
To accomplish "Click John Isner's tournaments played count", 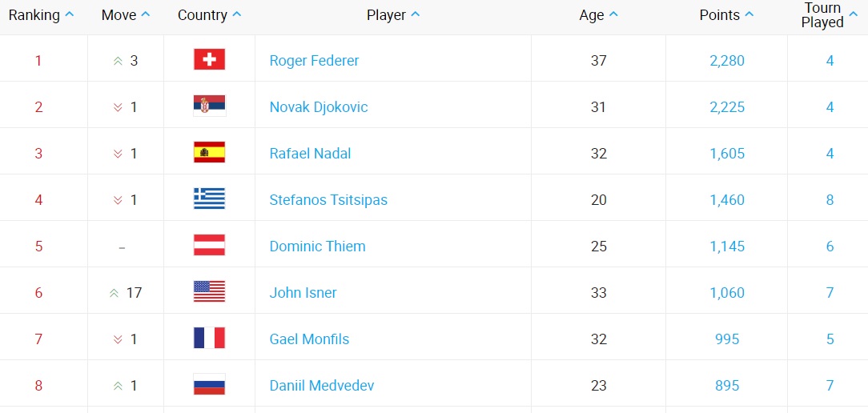I will pyautogui.click(x=830, y=293).
